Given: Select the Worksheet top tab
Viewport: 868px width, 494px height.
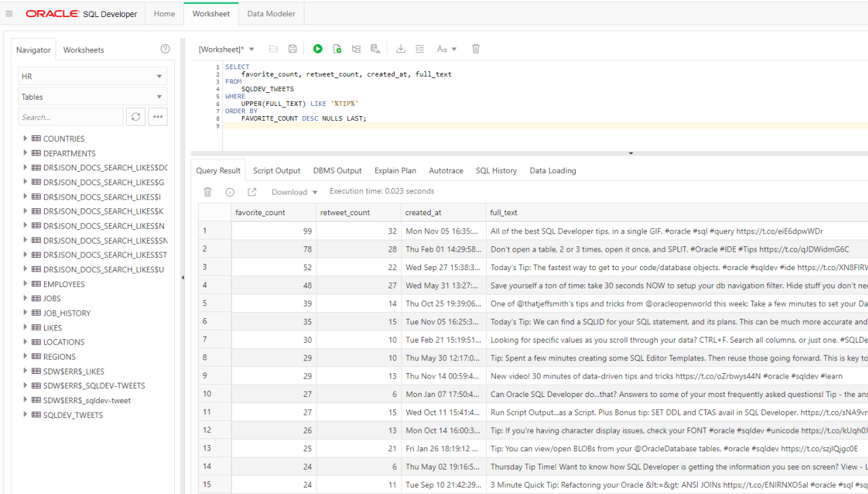Looking at the screenshot, I should pos(211,14).
